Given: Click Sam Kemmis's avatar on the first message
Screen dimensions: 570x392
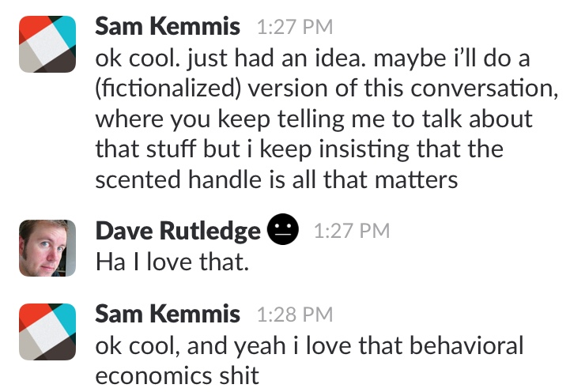Looking at the screenshot, I should (x=47, y=45).
